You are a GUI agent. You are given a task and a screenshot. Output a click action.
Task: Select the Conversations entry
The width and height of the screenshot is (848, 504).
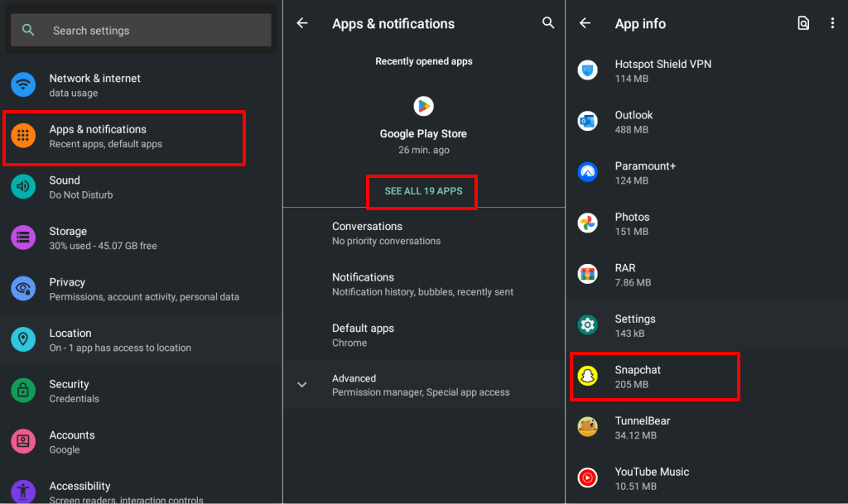pyautogui.click(x=367, y=233)
